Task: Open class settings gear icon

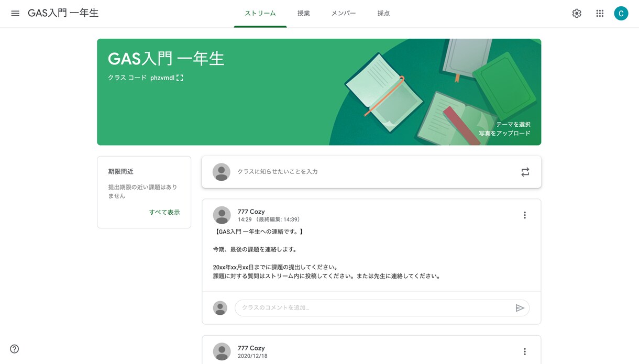Action: (577, 14)
